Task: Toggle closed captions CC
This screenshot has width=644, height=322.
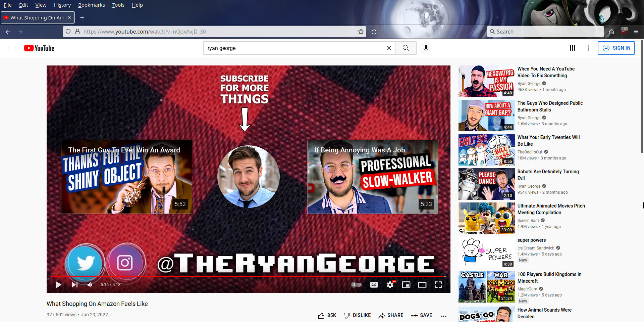Action: click(374, 285)
